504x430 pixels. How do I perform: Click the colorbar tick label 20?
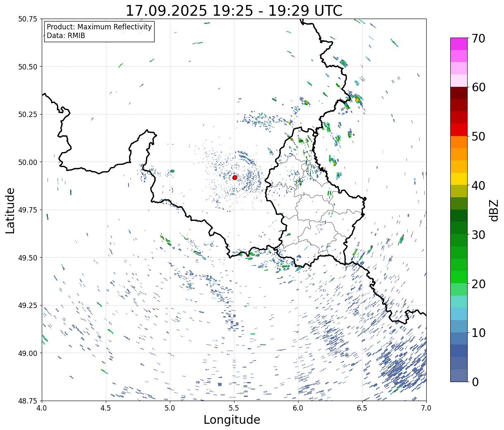[478, 284]
